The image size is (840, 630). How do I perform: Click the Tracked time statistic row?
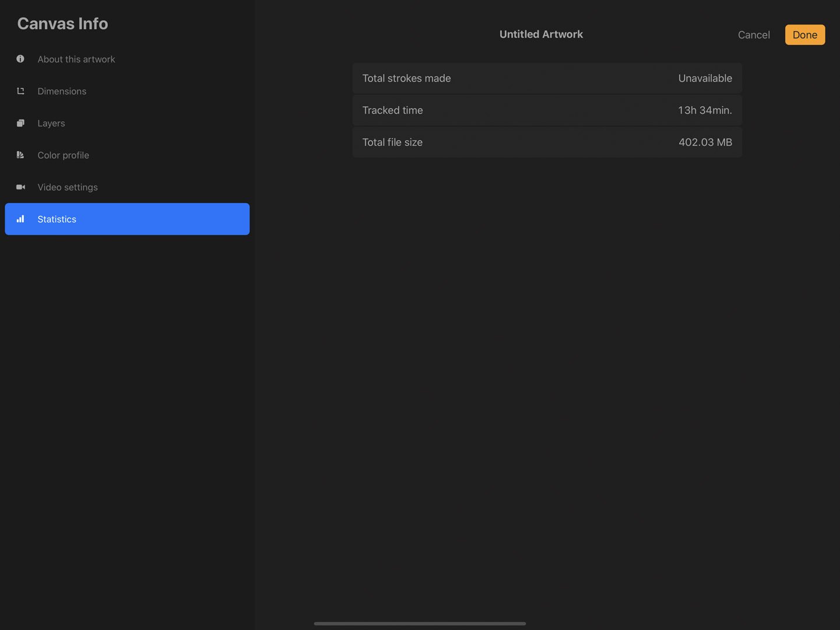[547, 110]
